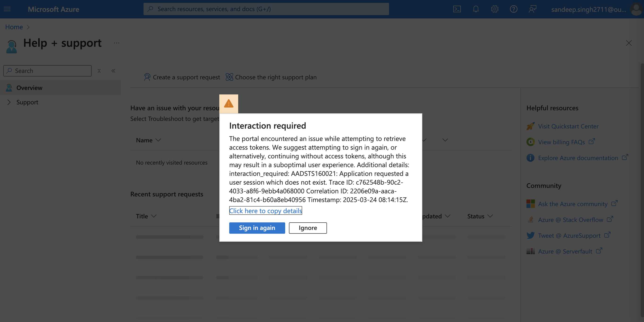Open Tweet @ AzureSupport link
Image resolution: width=644 pixels, height=322 pixels.
point(569,235)
